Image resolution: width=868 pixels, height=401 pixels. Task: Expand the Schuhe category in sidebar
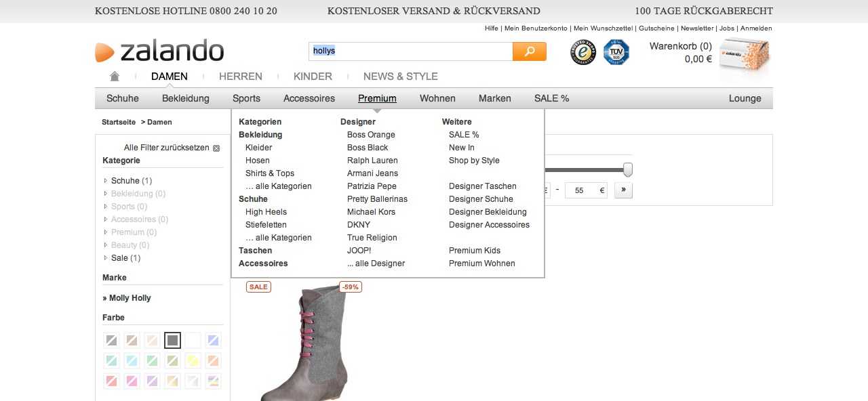tap(106, 181)
